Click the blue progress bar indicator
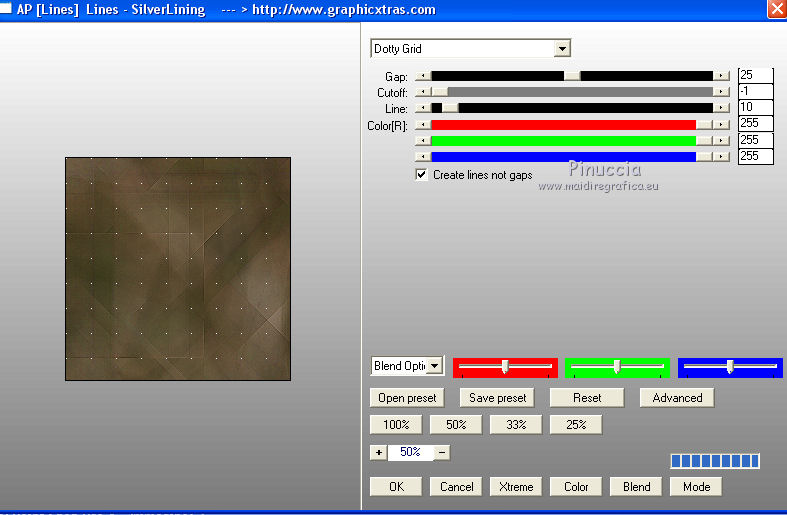Screen dimensions: 787x515 (715, 461)
